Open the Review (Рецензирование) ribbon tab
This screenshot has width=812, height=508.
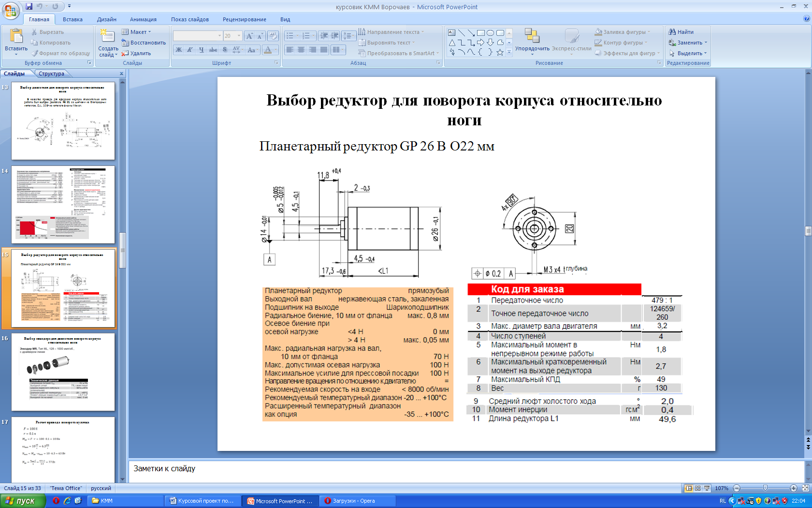point(244,19)
